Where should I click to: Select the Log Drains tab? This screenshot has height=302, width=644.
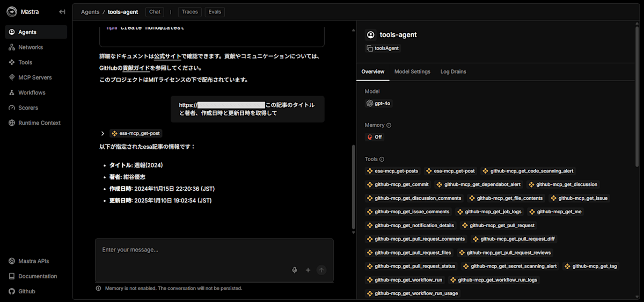(453, 71)
